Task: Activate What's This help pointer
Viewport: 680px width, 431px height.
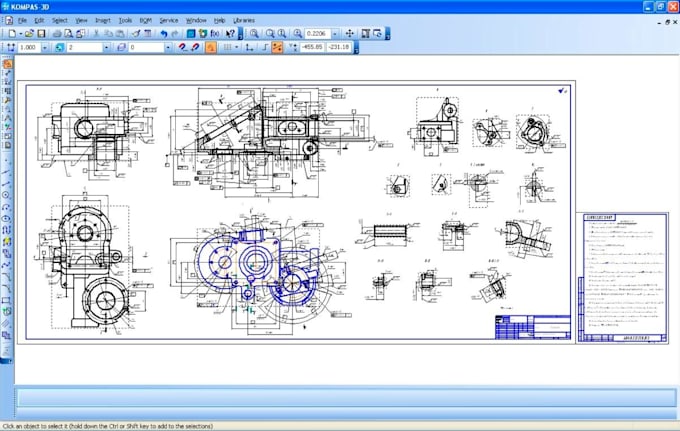Action: (230, 33)
